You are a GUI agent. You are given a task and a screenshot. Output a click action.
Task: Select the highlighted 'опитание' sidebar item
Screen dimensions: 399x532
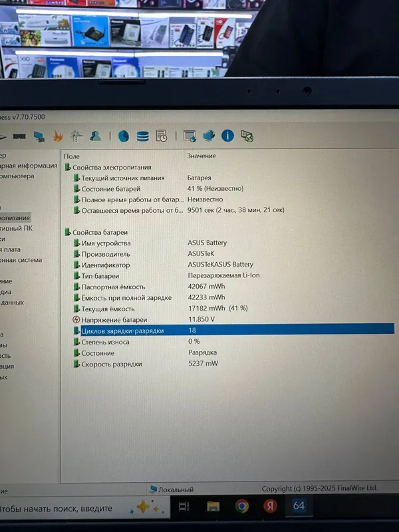point(15,218)
